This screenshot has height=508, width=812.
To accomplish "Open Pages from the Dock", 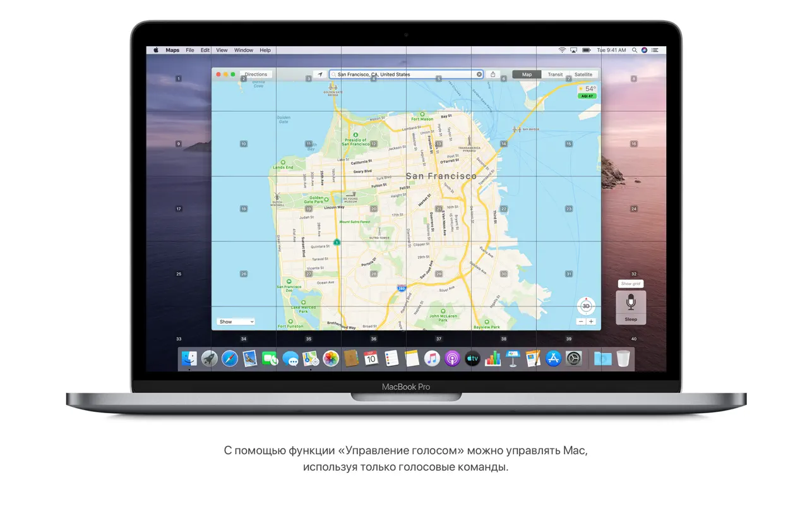I will (533, 359).
